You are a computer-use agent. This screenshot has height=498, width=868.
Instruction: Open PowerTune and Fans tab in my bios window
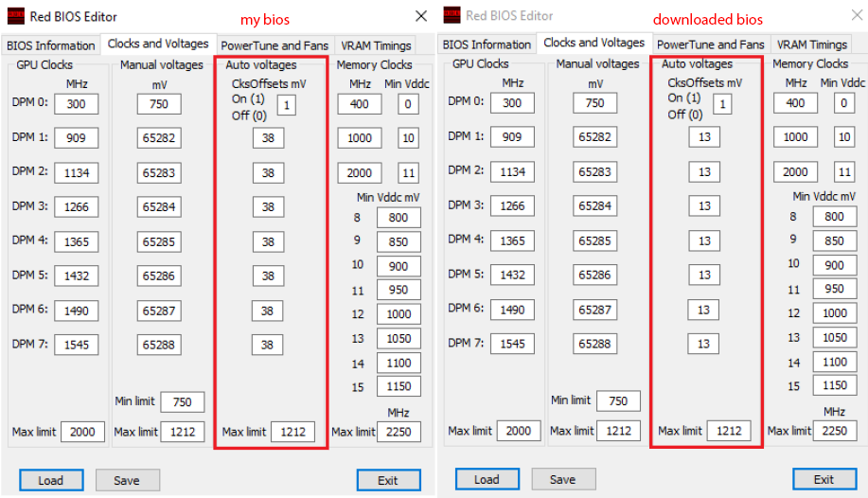[275, 45]
